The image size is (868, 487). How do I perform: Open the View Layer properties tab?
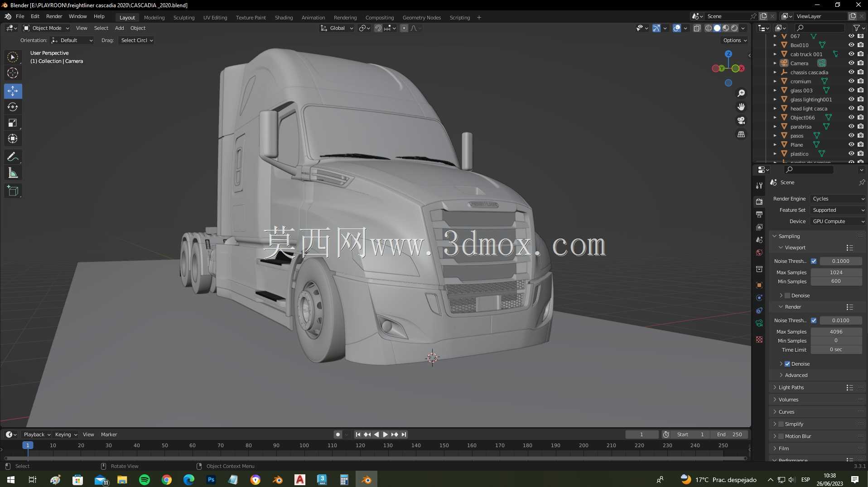(759, 227)
